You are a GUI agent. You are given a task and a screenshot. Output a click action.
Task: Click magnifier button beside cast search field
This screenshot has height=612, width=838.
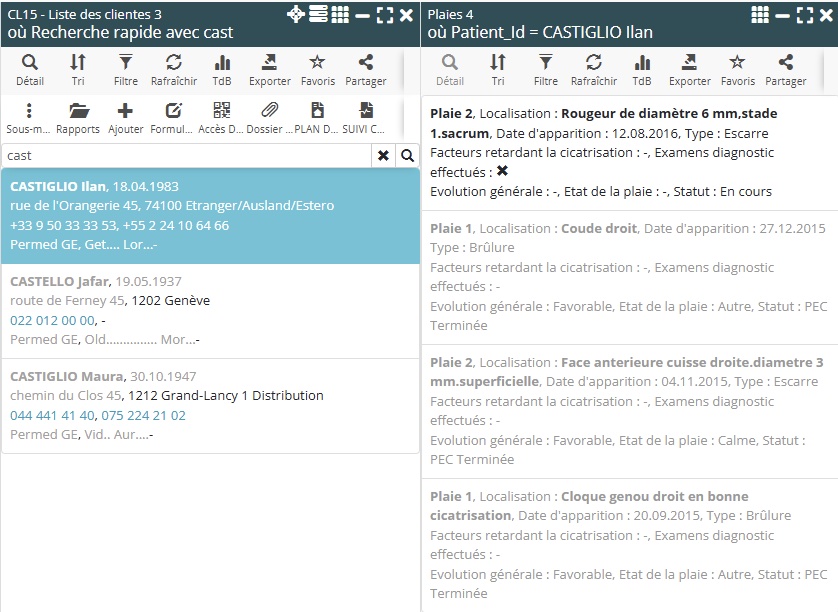(x=407, y=156)
